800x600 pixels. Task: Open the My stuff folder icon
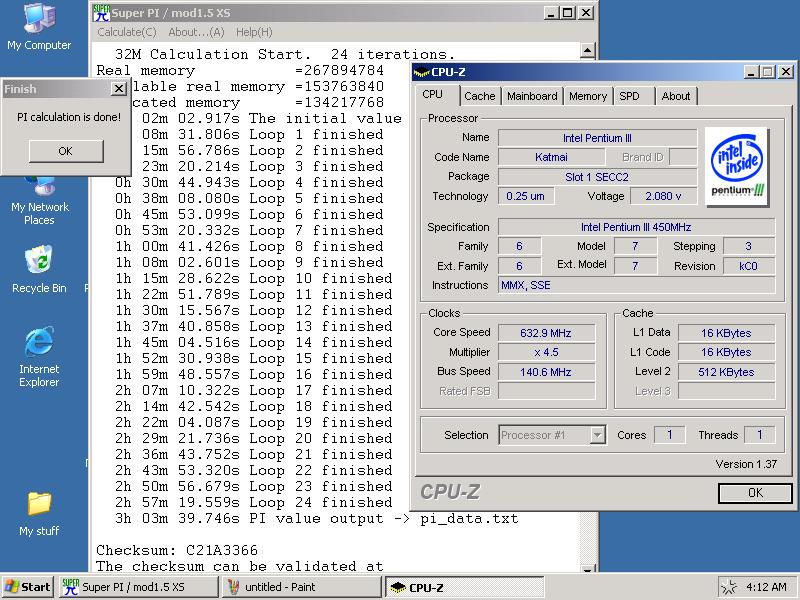pyautogui.click(x=39, y=514)
